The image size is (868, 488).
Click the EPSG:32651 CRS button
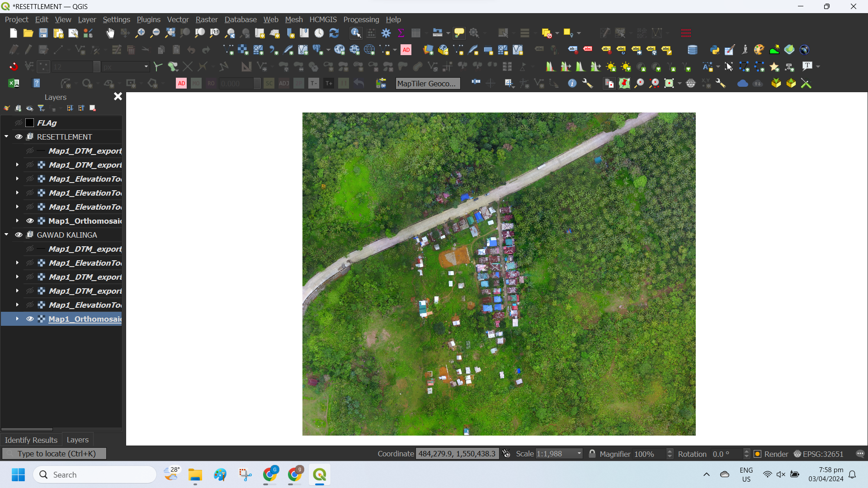(x=818, y=454)
